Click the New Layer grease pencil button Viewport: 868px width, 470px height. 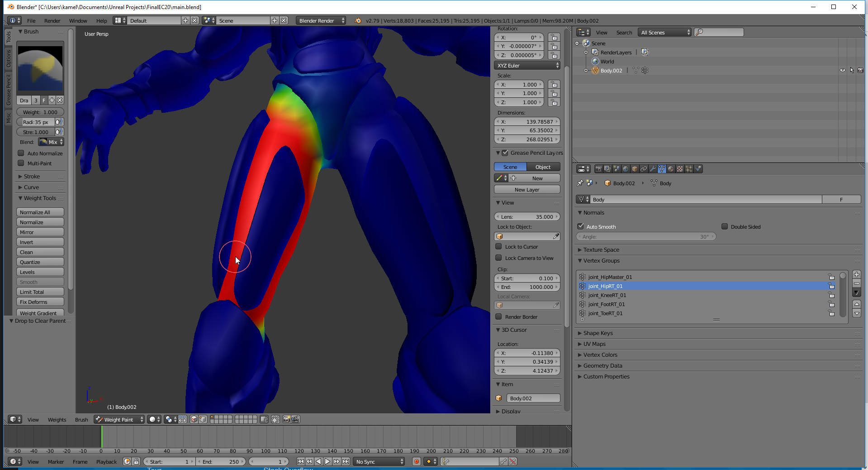pos(527,189)
